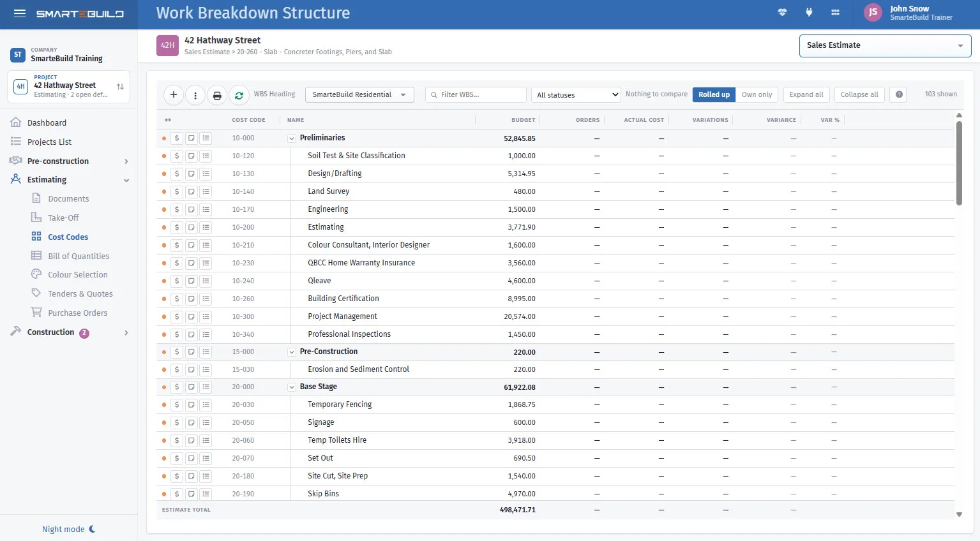Collapse the Base Stage group
The height and width of the screenshot is (541, 980).
point(292,387)
